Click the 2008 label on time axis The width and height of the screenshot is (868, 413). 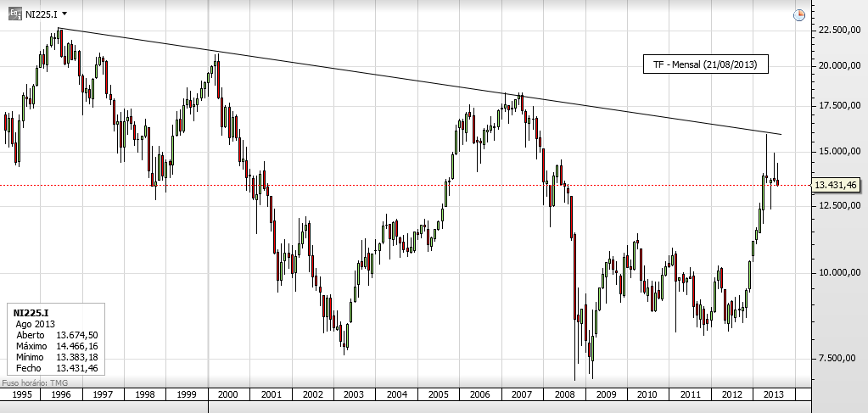pos(563,395)
